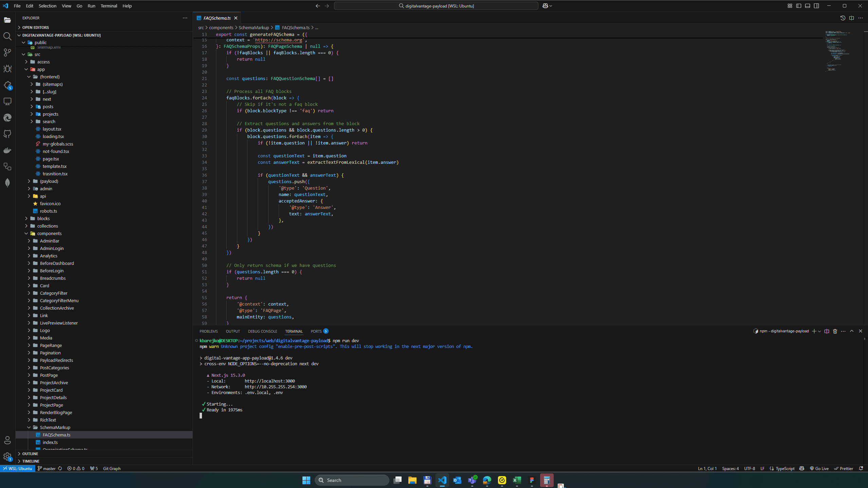Toggle the secondary side bar
Image resolution: width=868 pixels, height=488 pixels.
pyautogui.click(x=816, y=6)
